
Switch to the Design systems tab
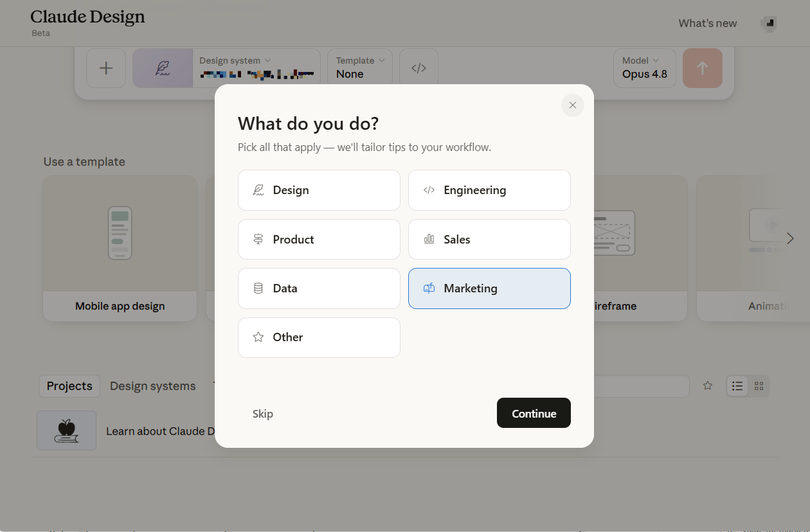(x=153, y=386)
